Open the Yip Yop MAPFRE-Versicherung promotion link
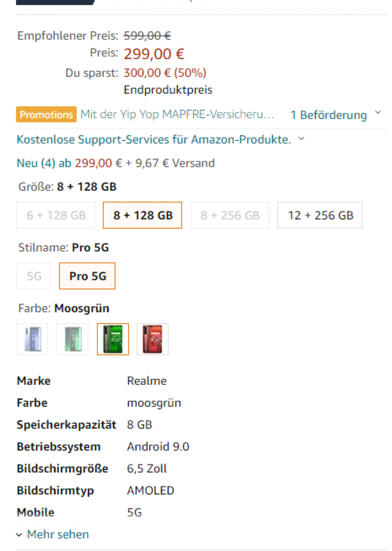Screen dimensions: 392x551 tap(177, 115)
